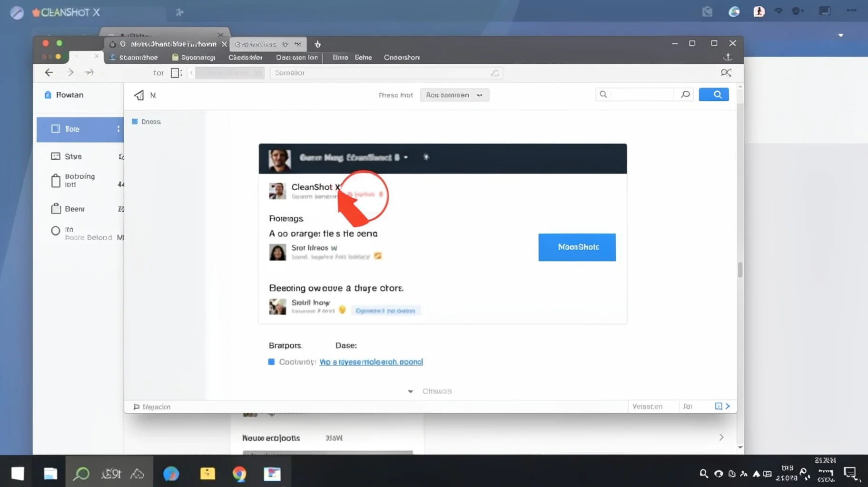Click the vertical scrollbar thumb
This screenshot has height=487, width=868.
(x=740, y=270)
